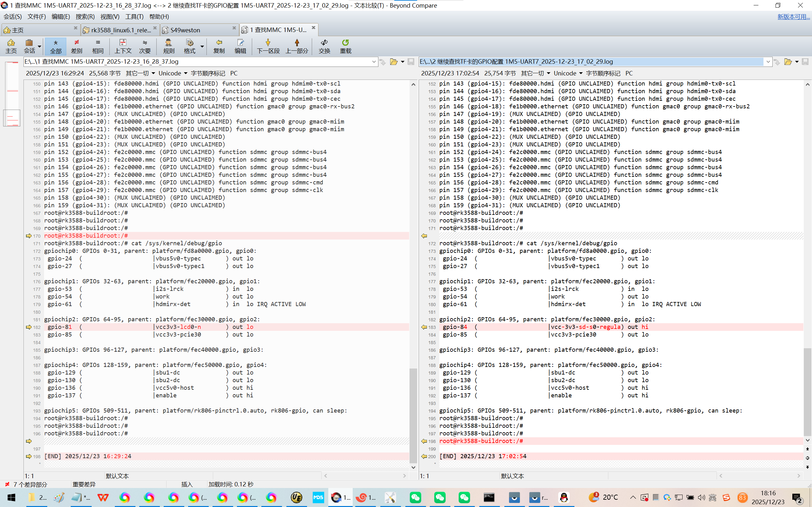This screenshot has height=507, width=812.
Task: Reload (重载) the comparison
Action: pyautogui.click(x=345, y=46)
